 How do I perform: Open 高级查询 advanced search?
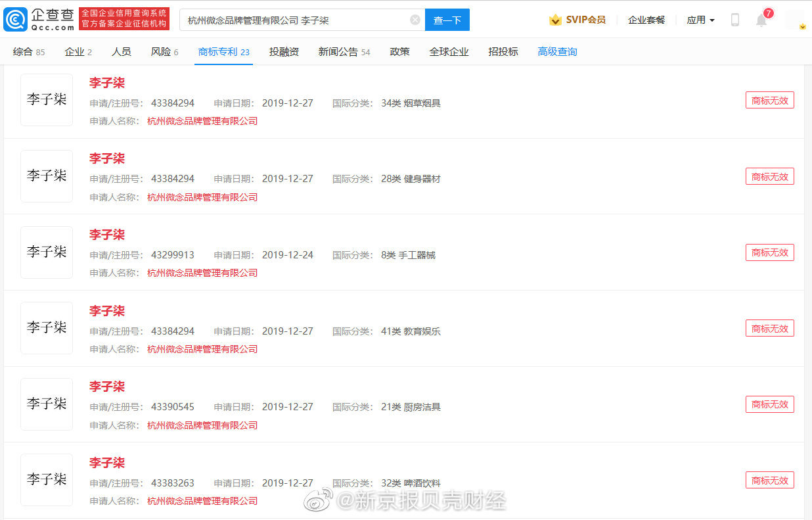click(x=557, y=51)
